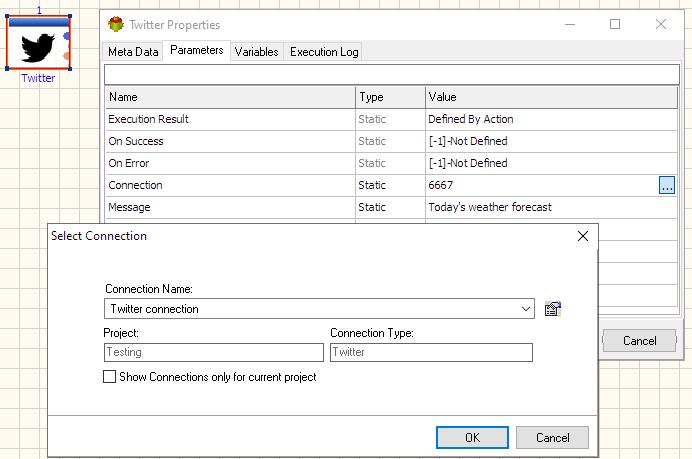The image size is (692, 459).
Task: Select the Message parameter name cell
Action: pos(230,207)
